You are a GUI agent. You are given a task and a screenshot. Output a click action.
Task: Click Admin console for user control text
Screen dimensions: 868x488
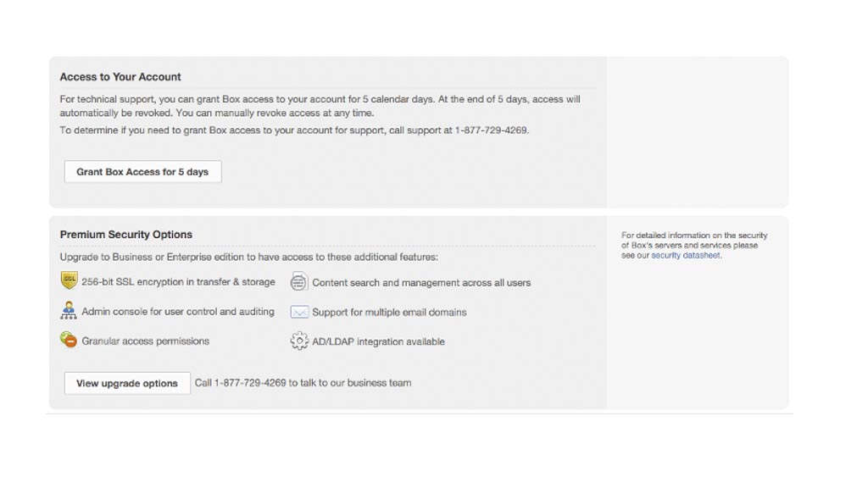tap(178, 312)
